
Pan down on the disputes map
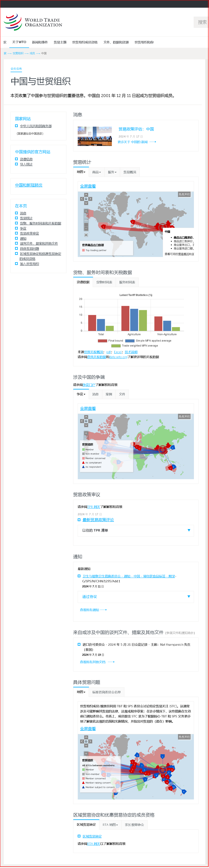pyautogui.click(x=86, y=425)
